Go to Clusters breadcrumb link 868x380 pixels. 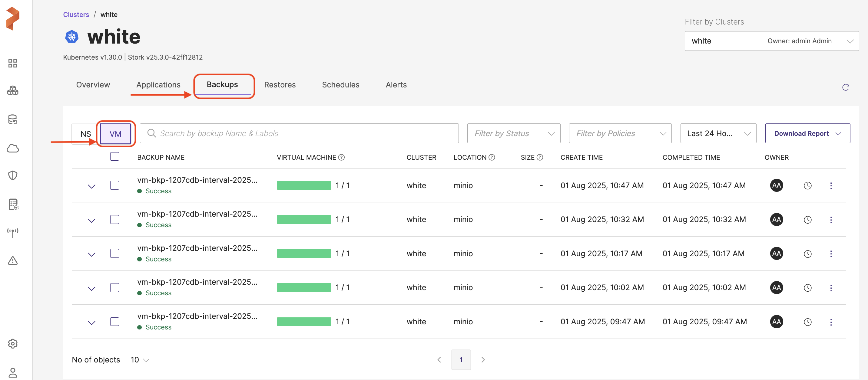(76, 15)
